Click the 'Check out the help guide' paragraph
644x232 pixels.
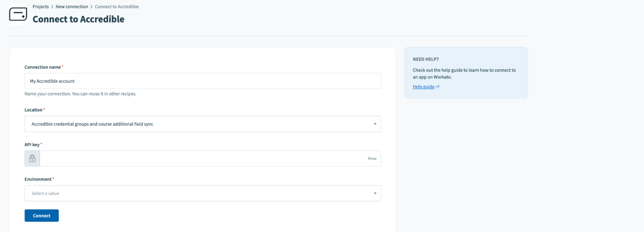pyautogui.click(x=464, y=74)
